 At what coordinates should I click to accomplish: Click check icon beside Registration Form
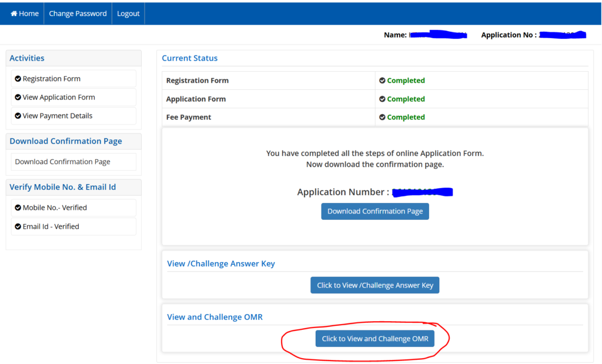[18, 79]
